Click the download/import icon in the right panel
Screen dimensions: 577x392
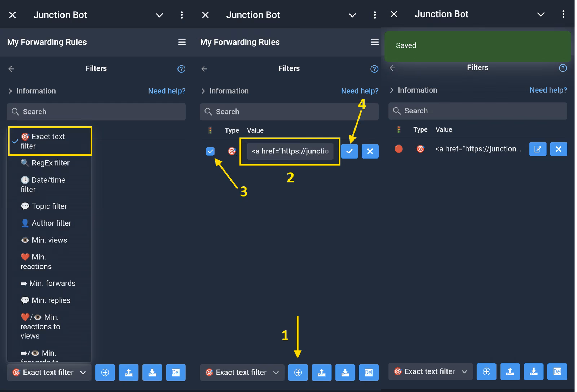[x=534, y=371]
